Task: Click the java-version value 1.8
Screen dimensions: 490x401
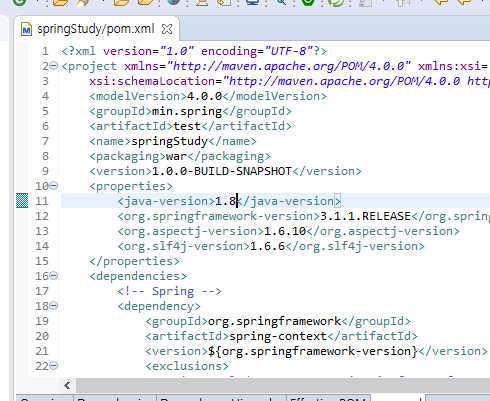Action: point(225,201)
